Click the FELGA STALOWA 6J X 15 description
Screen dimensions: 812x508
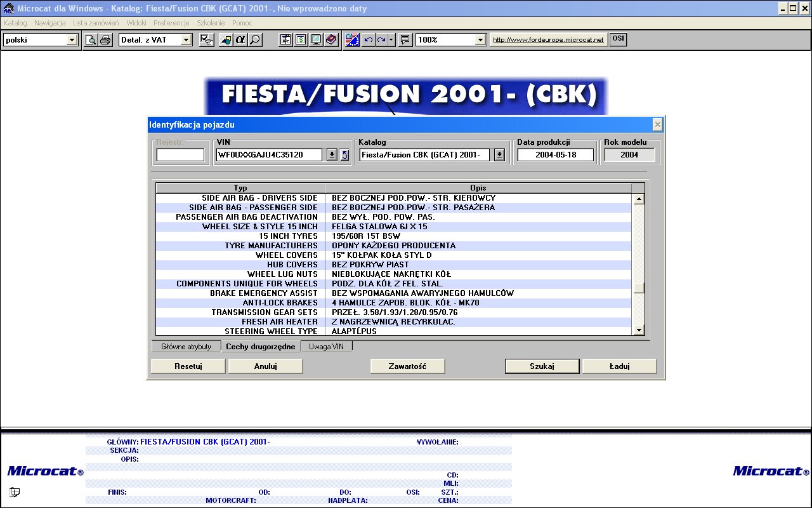(379, 227)
